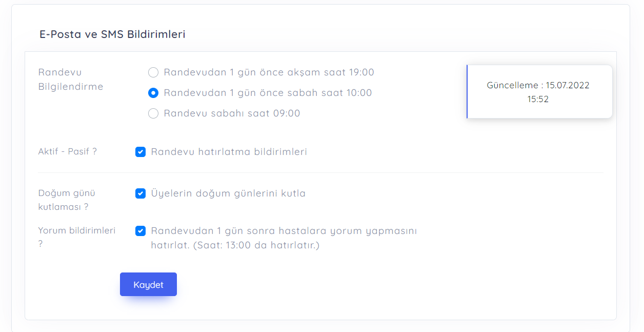Click the 'Yorum bildirimleri ?' field label
Image resolution: width=644 pixels, height=332 pixels.
coord(77,230)
